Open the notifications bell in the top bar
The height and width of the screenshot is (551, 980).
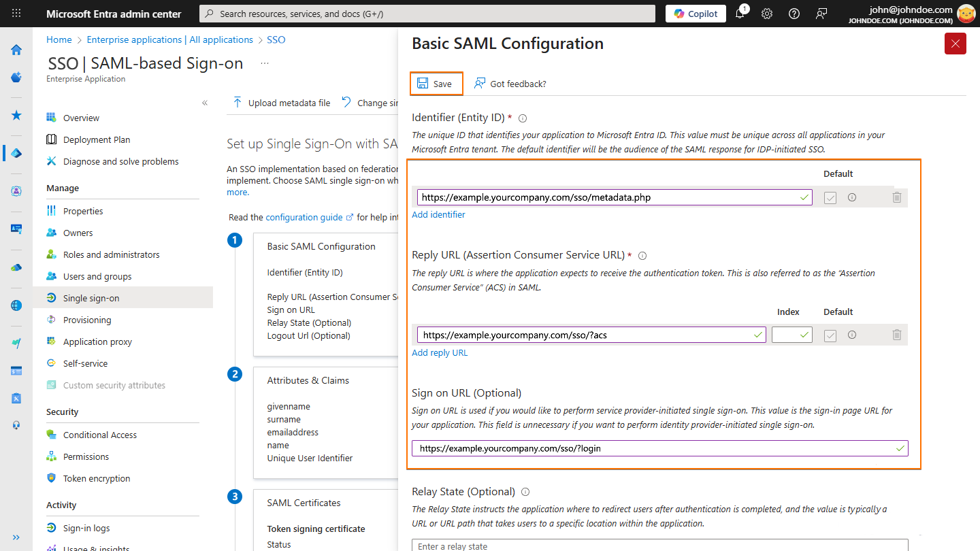740,14
